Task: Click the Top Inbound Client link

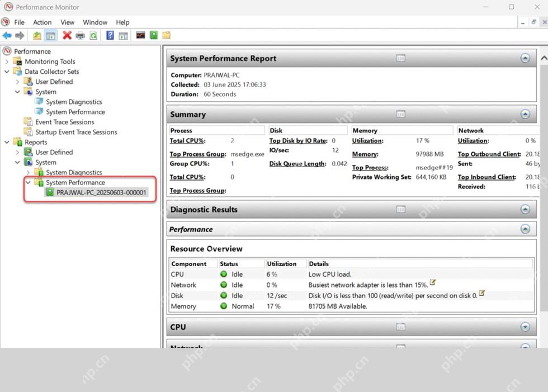Action: [487, 177]
